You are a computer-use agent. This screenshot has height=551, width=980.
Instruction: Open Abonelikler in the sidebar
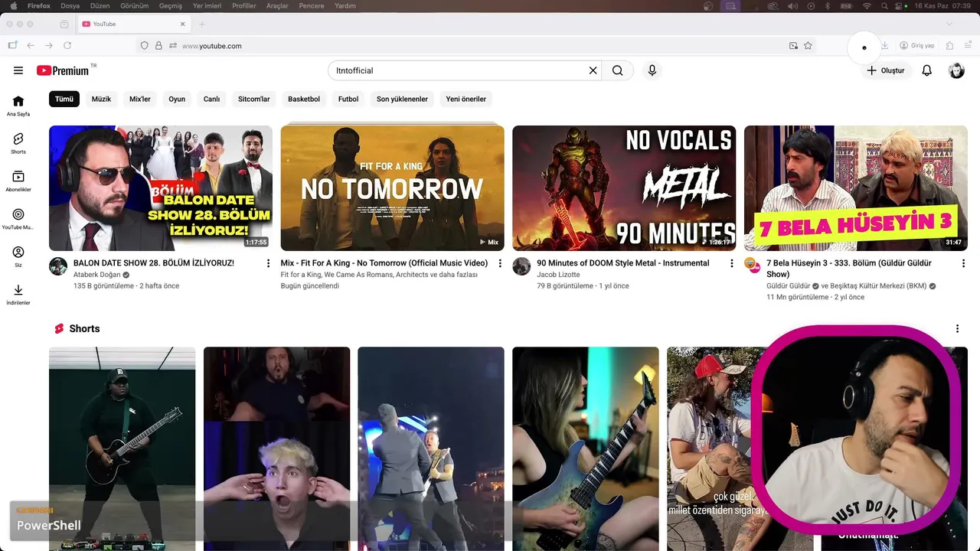[x=18, y=181]
